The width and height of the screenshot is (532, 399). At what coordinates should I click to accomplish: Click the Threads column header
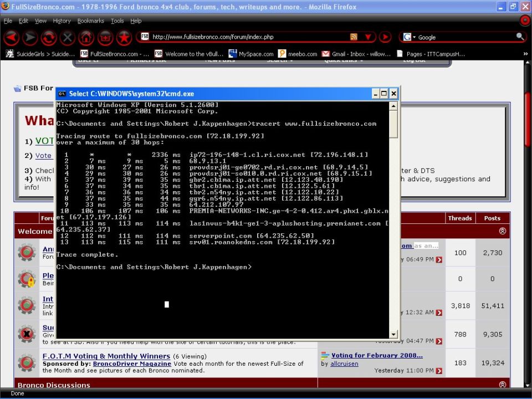click(460, 218)
